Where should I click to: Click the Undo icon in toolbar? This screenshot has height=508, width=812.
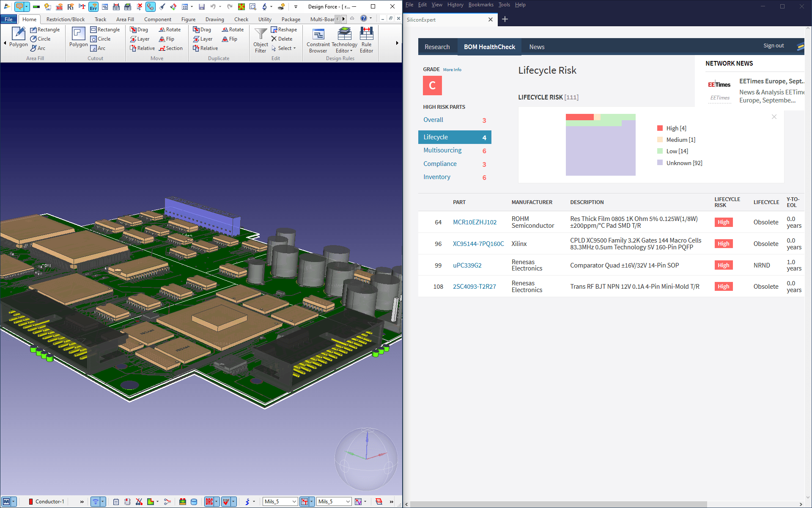tap(212, 6)
